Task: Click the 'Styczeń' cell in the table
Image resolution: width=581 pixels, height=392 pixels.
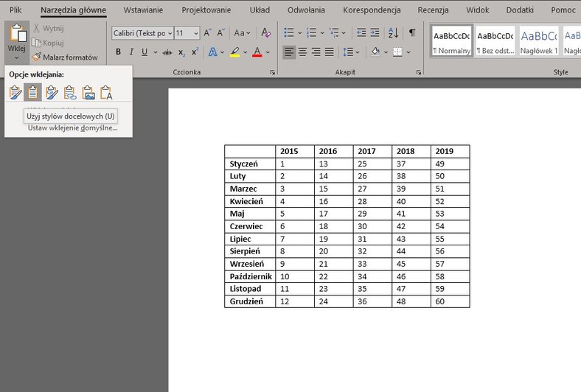Action: [243, 164]
